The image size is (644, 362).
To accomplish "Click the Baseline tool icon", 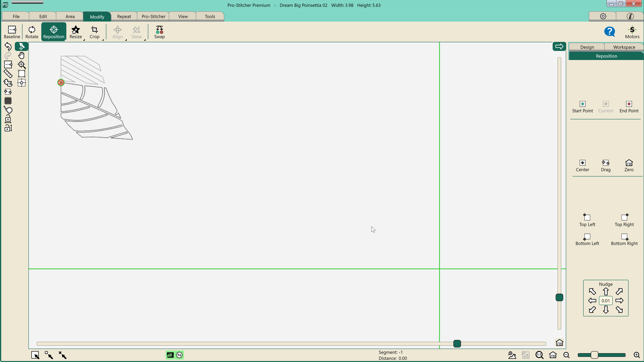I will click(x=12, y=32).
